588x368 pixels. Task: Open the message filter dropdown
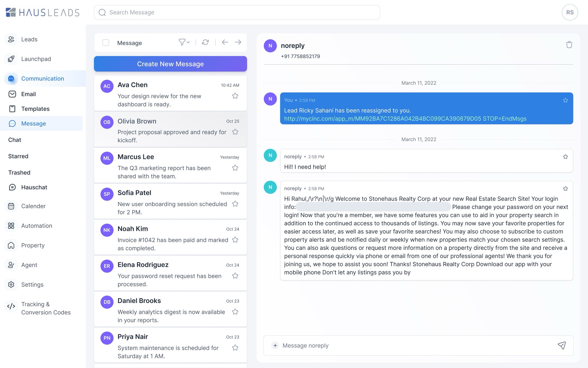click(184, 42)
